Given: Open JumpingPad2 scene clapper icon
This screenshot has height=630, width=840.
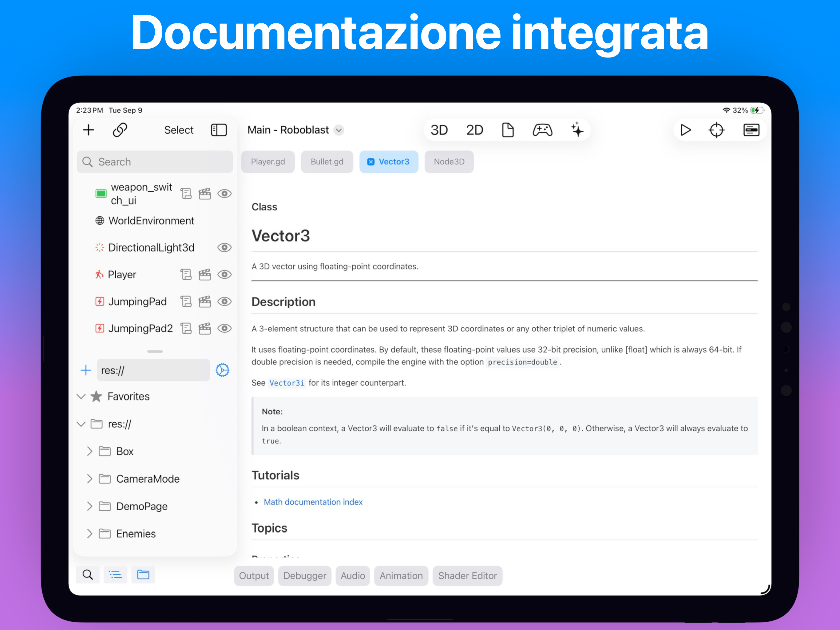Looking at the screenshot, I should 205,328.
